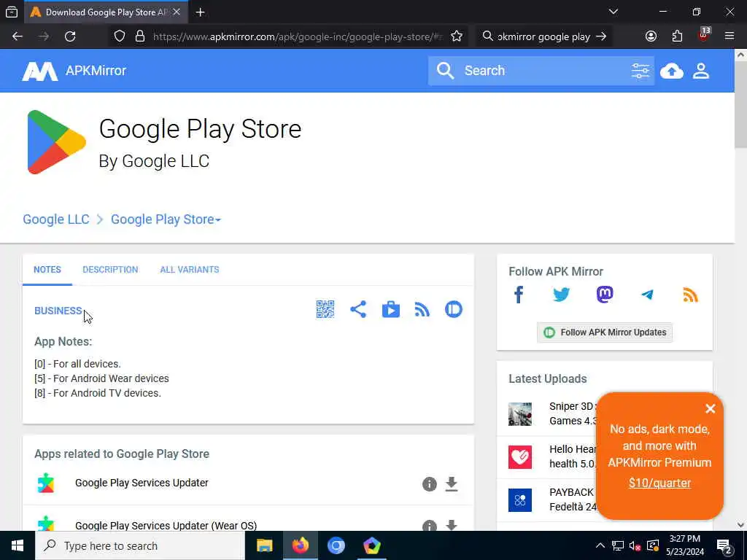The width and height of the screenshot is (747, 560).
Task: Dismiss the orange premium popup
Action: coord(710,408)
